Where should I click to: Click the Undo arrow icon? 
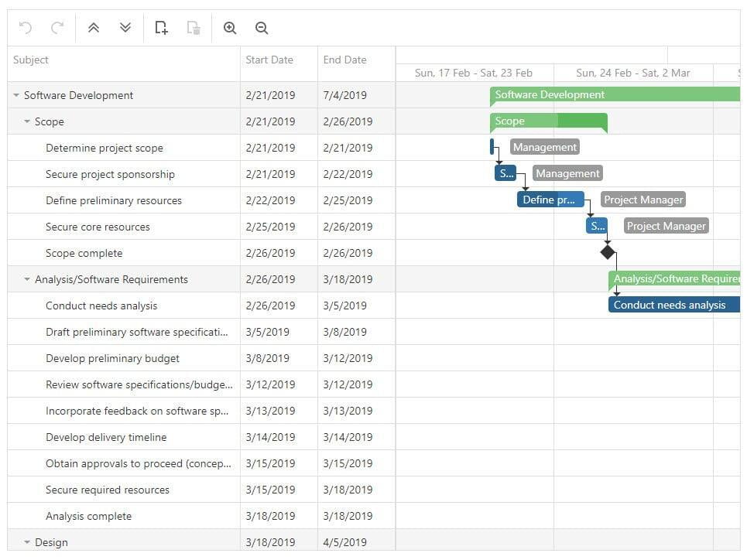pyautogui.click(x=26, y=28)
